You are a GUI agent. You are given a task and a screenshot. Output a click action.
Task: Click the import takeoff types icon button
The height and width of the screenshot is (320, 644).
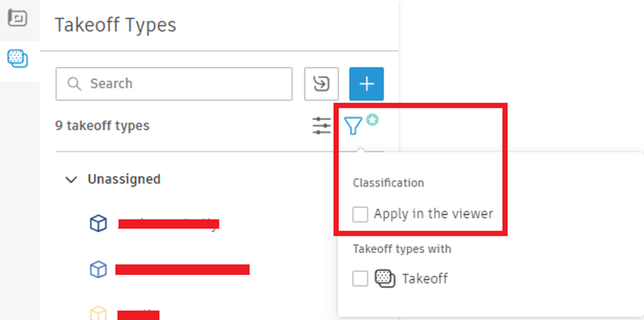click(x=321, y=84)
